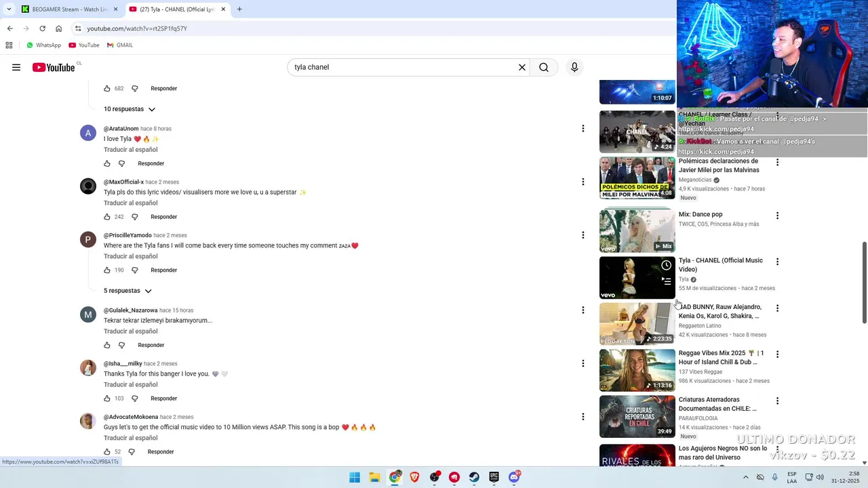
Task: Dislike the comment by @AdvocateMokoena
Action: click(132, 452)
